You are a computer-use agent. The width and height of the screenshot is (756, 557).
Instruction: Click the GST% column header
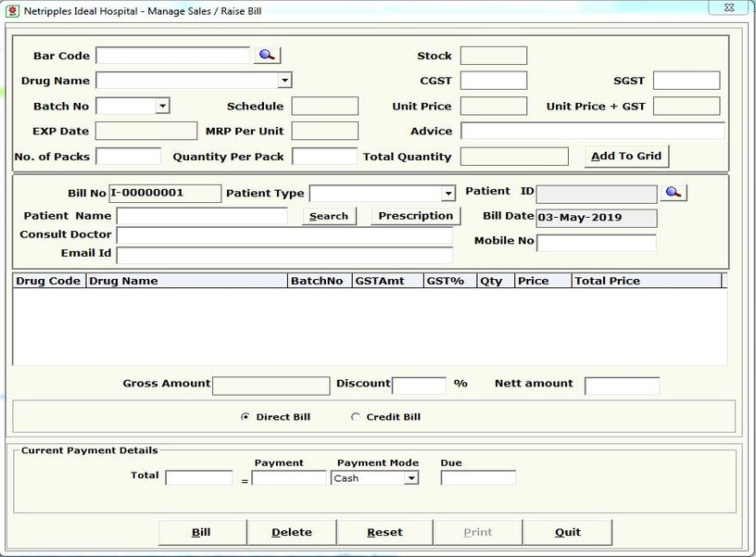(x=450, y=281)
